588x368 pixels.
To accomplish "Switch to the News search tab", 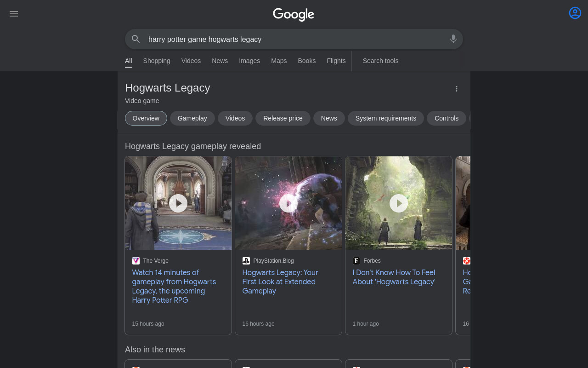I will point(220,61).
